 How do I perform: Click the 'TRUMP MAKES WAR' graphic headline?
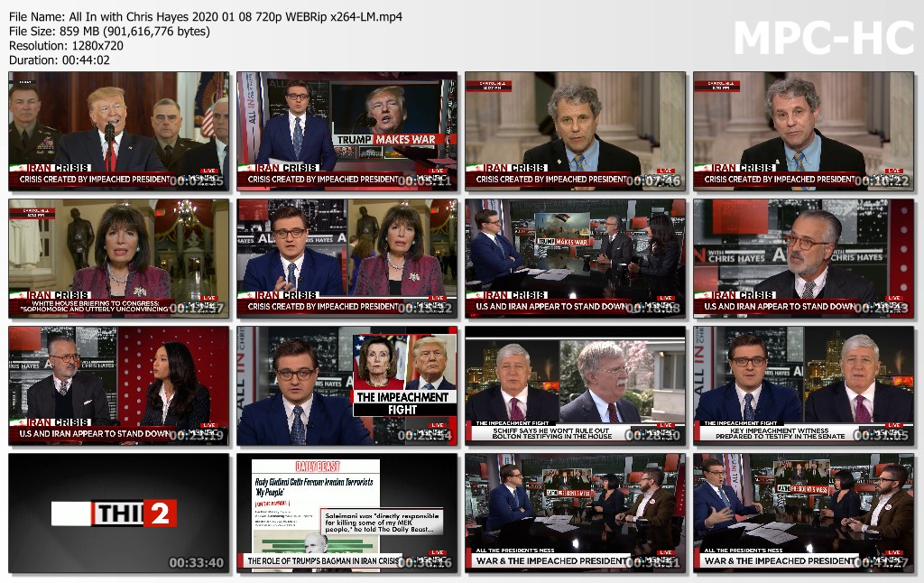pos(386,140)
